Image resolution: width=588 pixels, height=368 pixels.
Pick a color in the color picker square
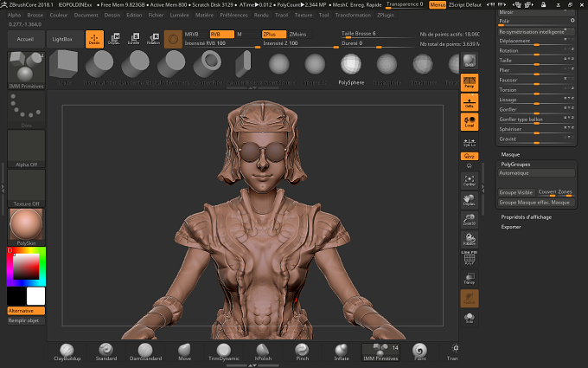[26, 267]
